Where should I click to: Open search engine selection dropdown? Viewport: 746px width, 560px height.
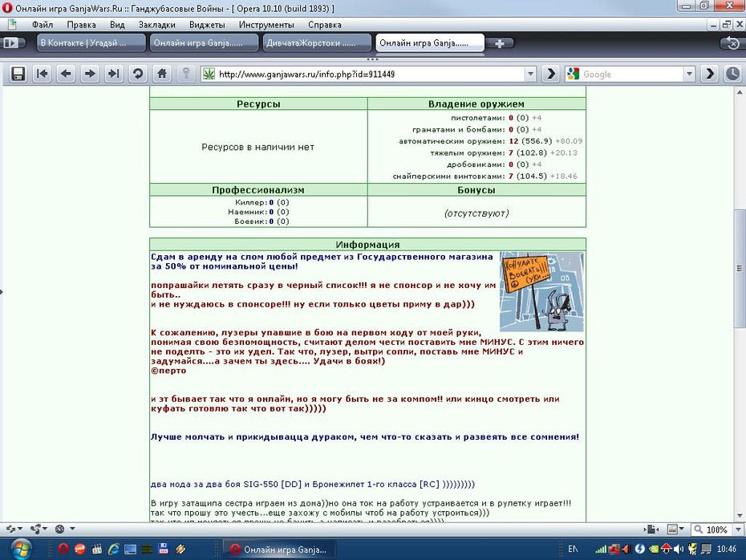[x=689, y=74]
